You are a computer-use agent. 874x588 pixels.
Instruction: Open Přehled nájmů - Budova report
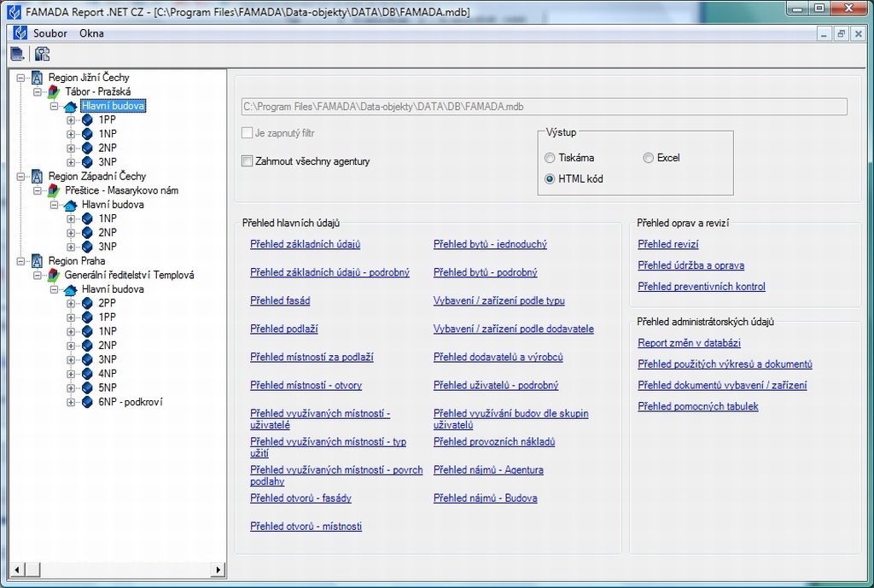point(485,498)
